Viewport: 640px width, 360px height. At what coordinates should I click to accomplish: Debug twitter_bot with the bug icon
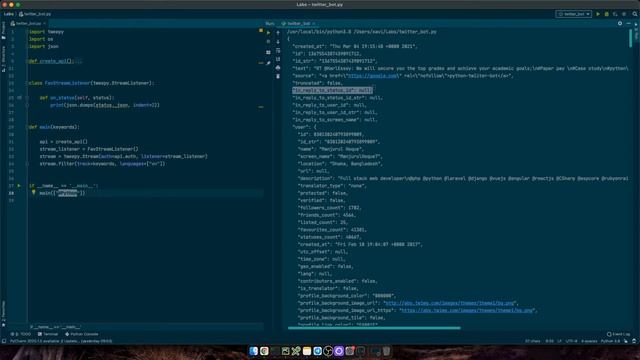(607, 14)
